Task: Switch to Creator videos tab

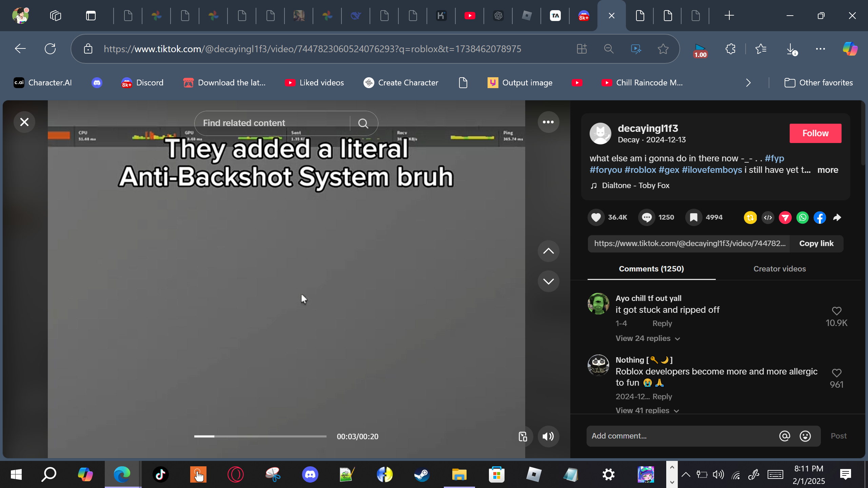Action: (x=779, y=269)
